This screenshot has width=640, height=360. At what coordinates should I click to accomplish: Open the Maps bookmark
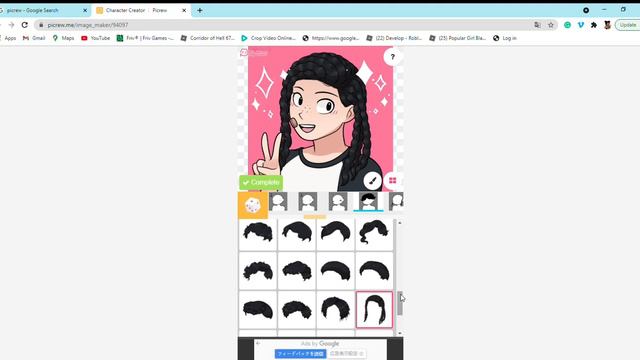(63, 38)
